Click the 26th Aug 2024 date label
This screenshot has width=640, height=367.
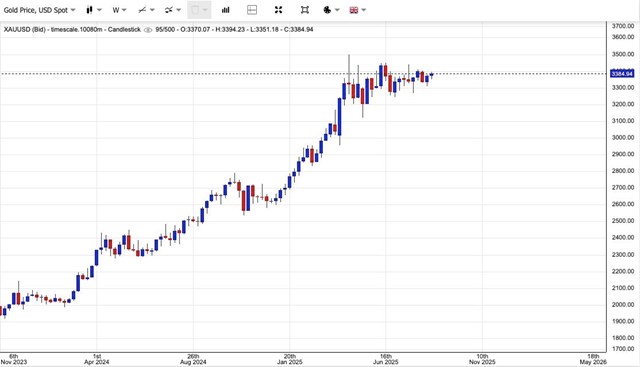pyautogui.click(x=193, y=359)
